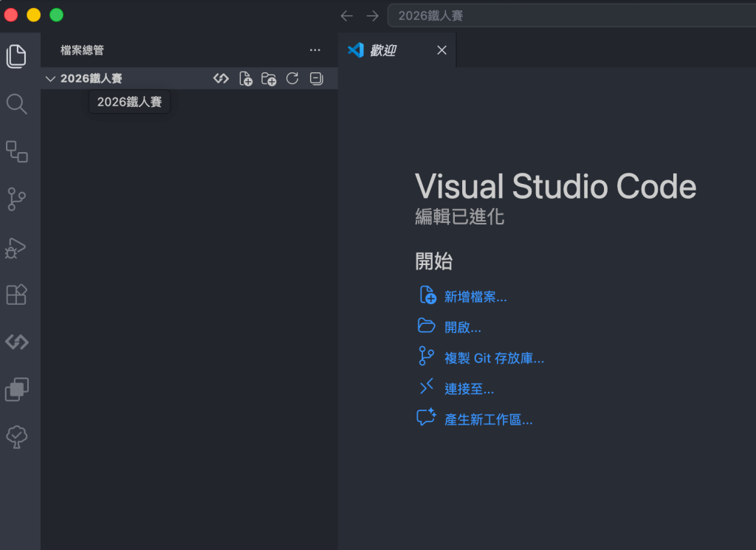Click the VS Code logo on 歡迎 tab

click(356, 50)
